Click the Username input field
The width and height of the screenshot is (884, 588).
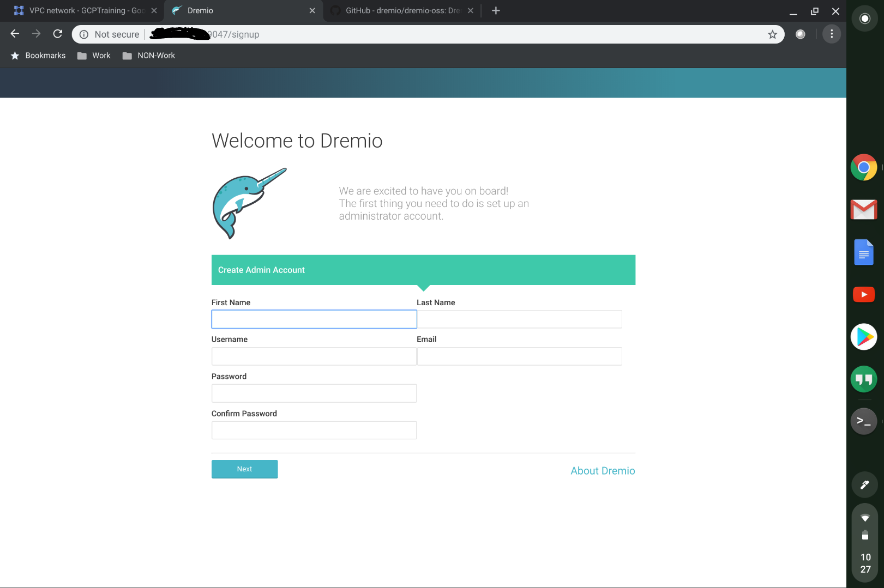click(314, 356)
